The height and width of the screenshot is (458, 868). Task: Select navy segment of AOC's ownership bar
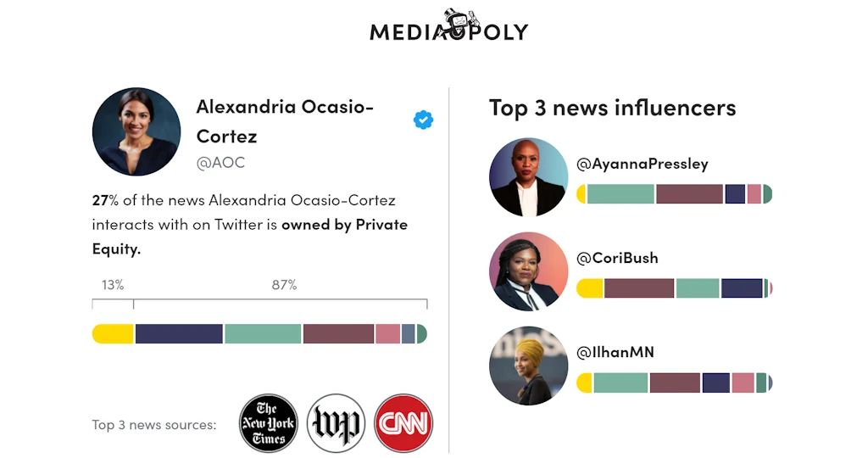pyautogui.click(x=179, y=333)
